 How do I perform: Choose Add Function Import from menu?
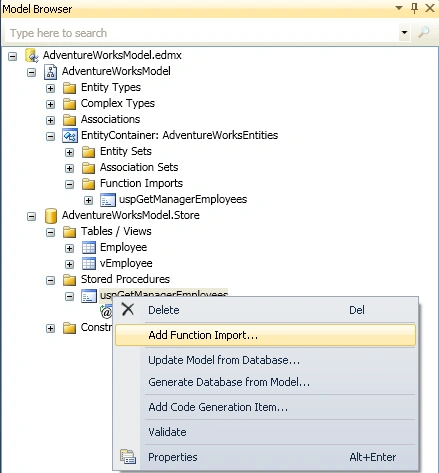coord(265,335)
